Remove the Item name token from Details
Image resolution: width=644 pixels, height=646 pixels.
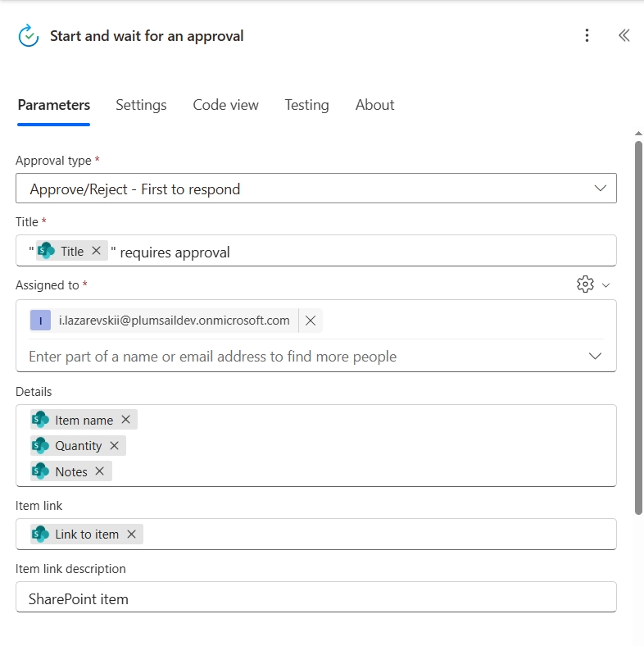point(125,419)
